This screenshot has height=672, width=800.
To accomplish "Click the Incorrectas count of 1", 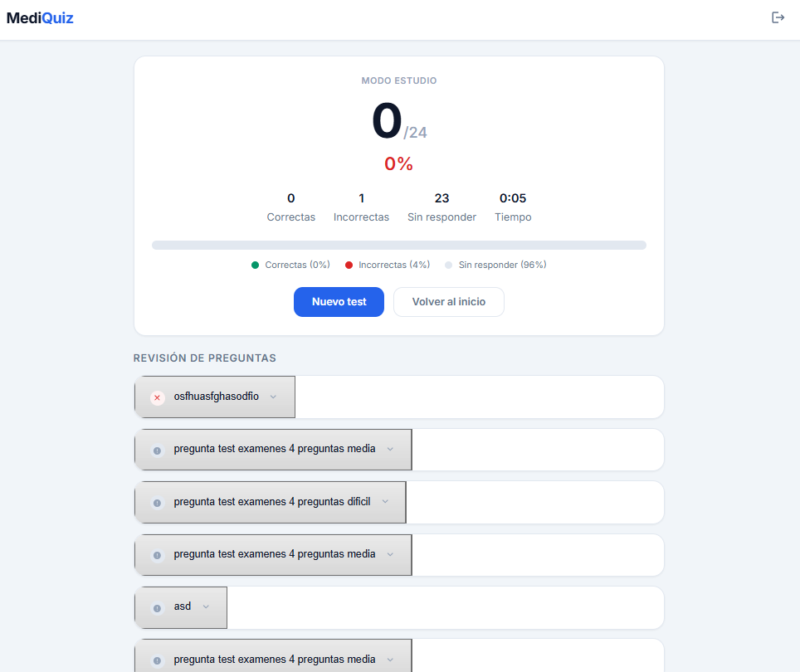I will coord(361,198).
